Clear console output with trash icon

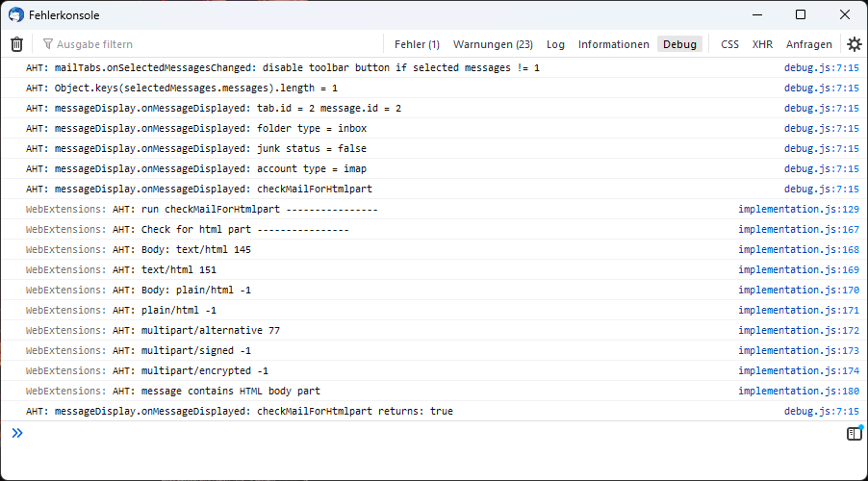click(x=16, y=44)
